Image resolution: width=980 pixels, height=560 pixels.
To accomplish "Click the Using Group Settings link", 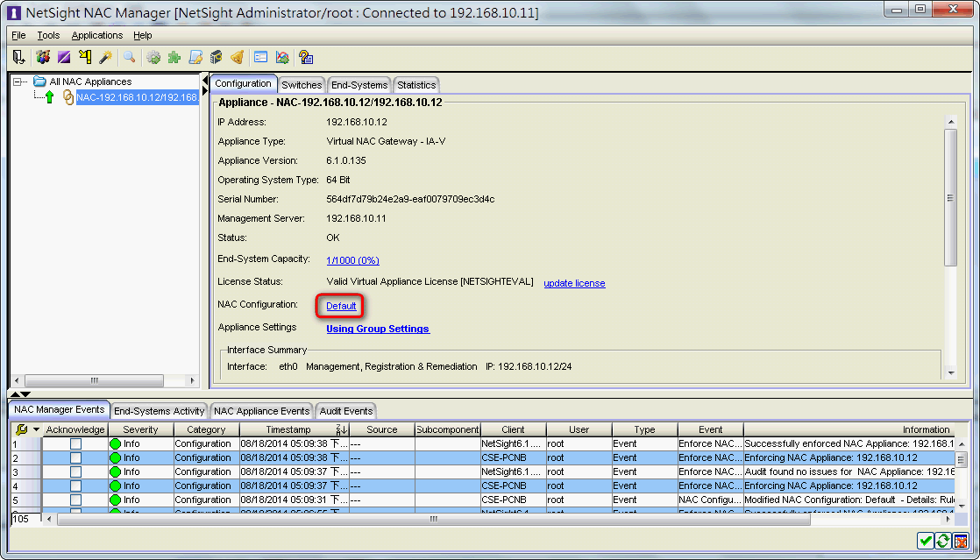I will click(x=378, y=329).
